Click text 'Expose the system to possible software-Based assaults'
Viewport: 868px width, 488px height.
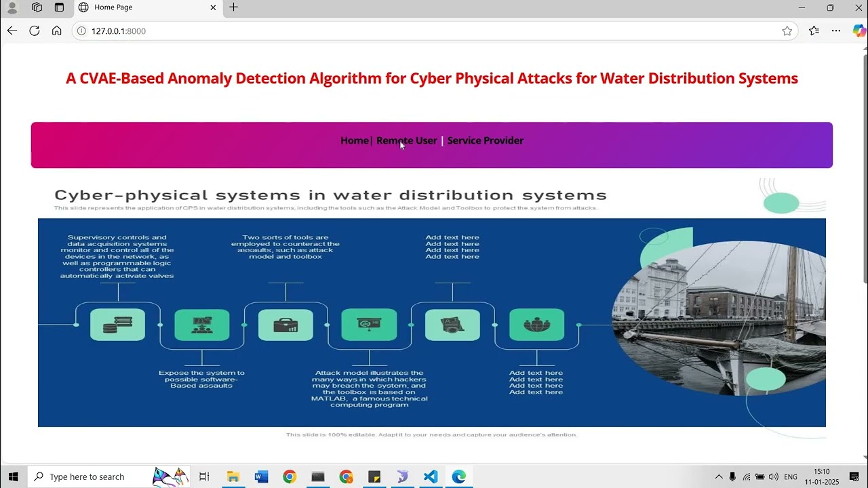pyautogui.click(x=201, y=379)
